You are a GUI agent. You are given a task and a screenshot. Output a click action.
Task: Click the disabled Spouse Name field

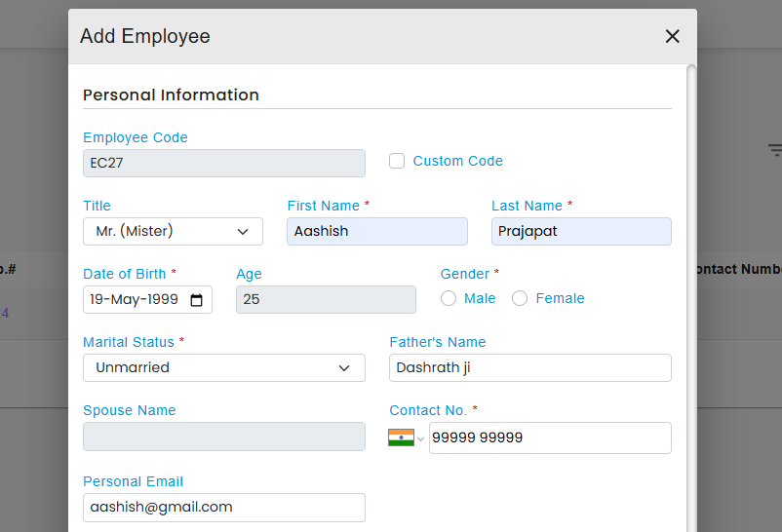pos(223,436)
